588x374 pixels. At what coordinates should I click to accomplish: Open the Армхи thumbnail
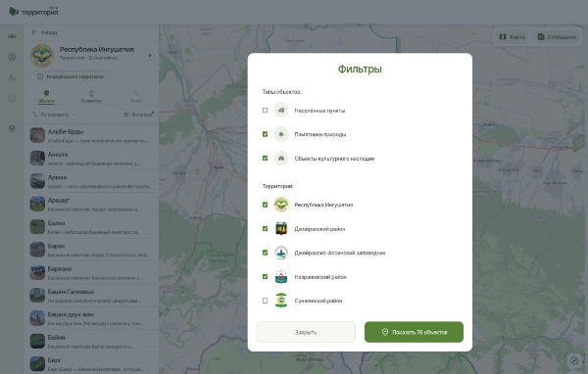37,181
